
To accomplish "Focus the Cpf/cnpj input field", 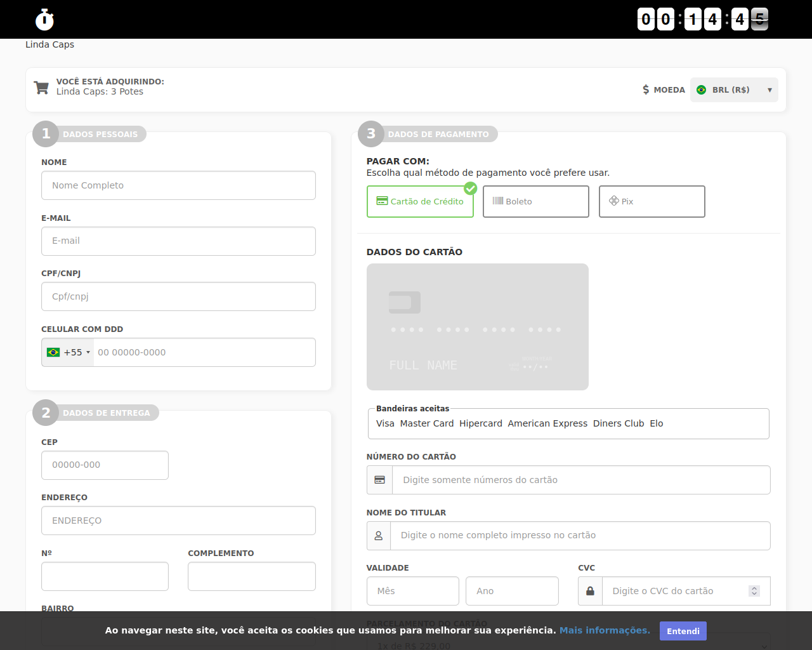I will 178,296.
